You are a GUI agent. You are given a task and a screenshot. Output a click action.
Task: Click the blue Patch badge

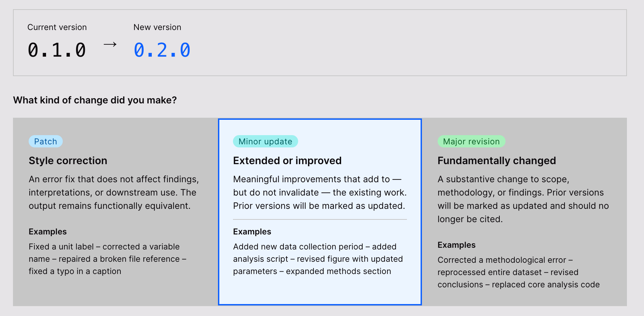pyautogui.click(x=46, y=142)
